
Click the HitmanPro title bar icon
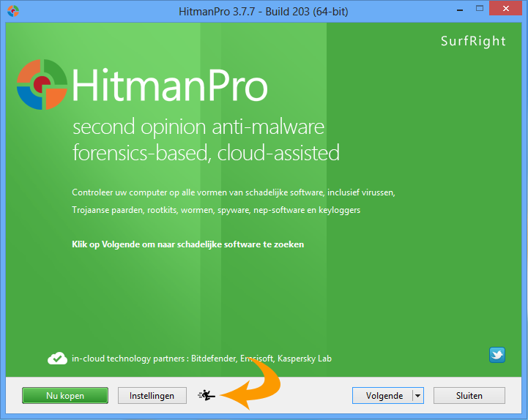(13, 11)
